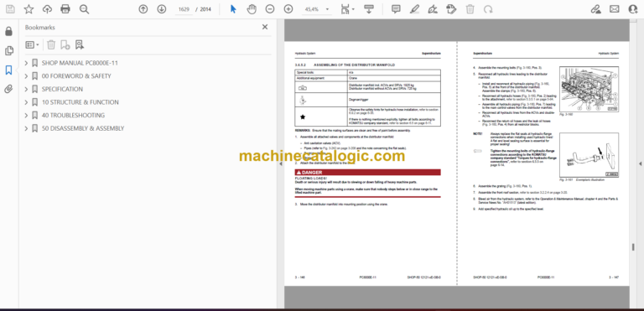The width and height of the screenshot is (644, 311).
Task: Delete selected bookmark trash icon
Action: click(x=51, y=44)
